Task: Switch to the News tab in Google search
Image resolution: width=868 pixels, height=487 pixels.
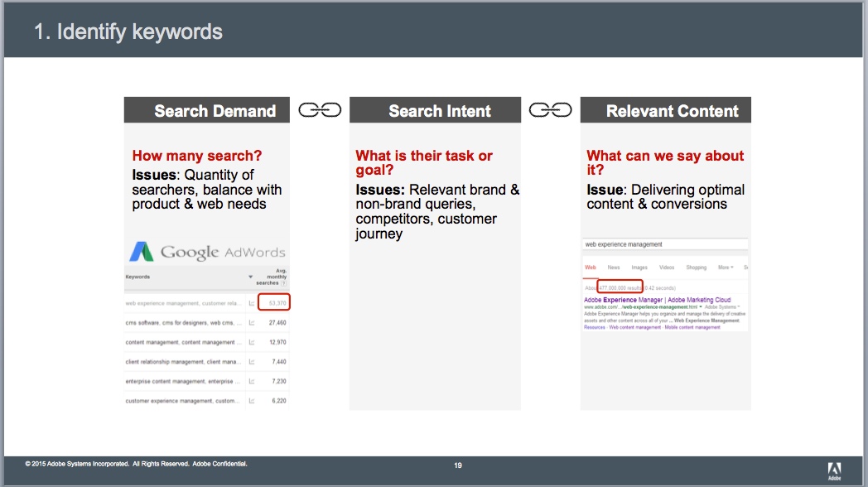Action: coord(614,268)
